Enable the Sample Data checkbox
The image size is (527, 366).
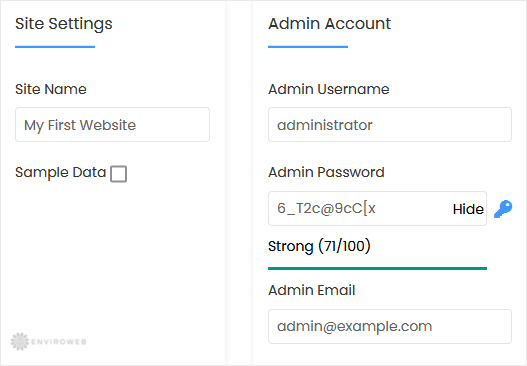pyautogui.click(x=119, y=174)
